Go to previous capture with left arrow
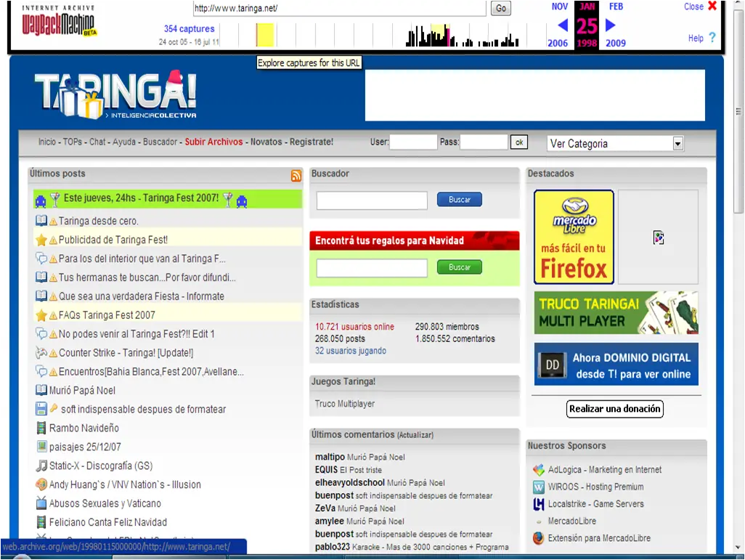The height and width of the screenshot is (560, 745). [x=563, y=25]
